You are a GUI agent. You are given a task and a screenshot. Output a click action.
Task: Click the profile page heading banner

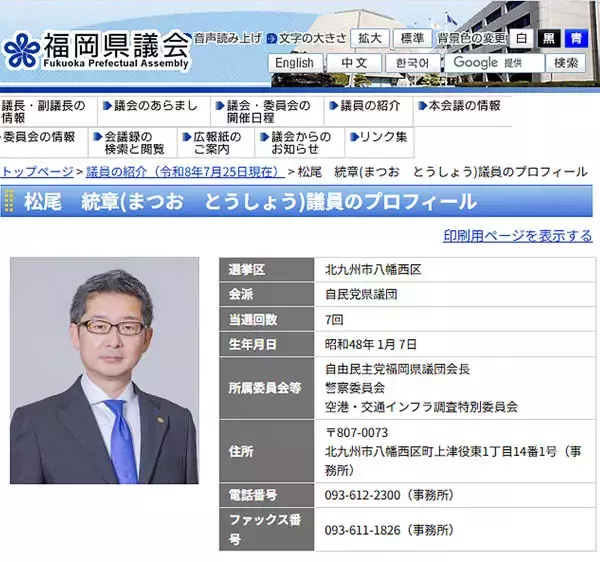point(297,201)
